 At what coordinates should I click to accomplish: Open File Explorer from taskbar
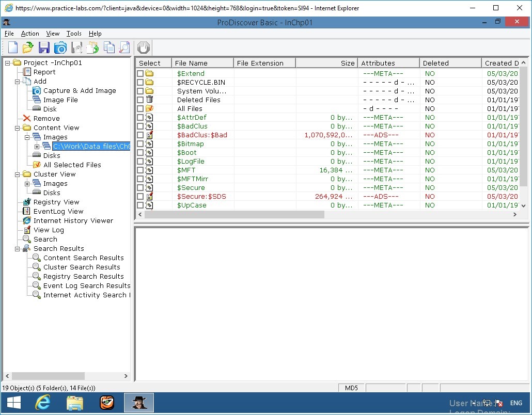tap(75, 403)
